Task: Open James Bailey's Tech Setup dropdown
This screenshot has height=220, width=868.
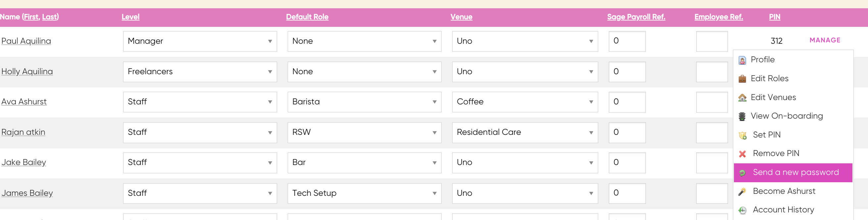Action: [x=364, y=193]
